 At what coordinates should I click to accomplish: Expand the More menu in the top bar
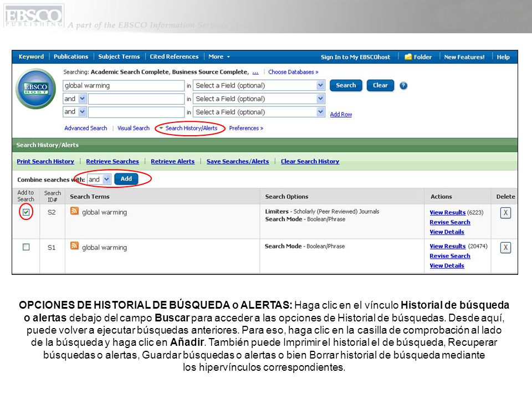pyautogui.click(x=219, y=57)
